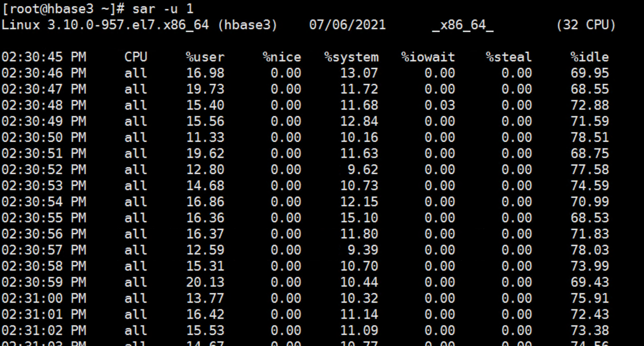
Task: Click the 'sar -u 1' command text
Action: click(163, 8)
